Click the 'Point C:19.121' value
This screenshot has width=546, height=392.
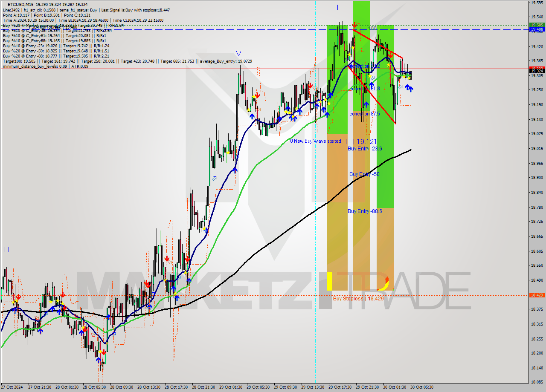[x=77, y=15]
